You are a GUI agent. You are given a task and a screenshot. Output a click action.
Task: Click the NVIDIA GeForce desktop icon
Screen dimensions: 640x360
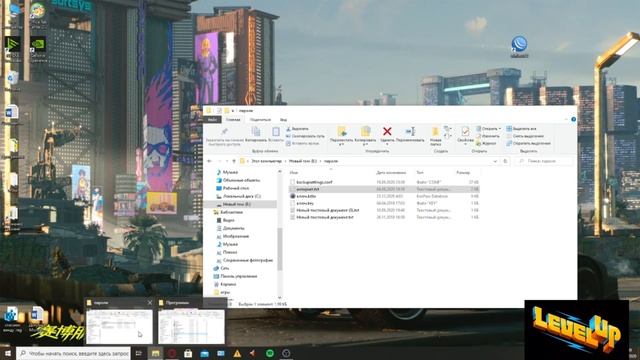(38, 44)
